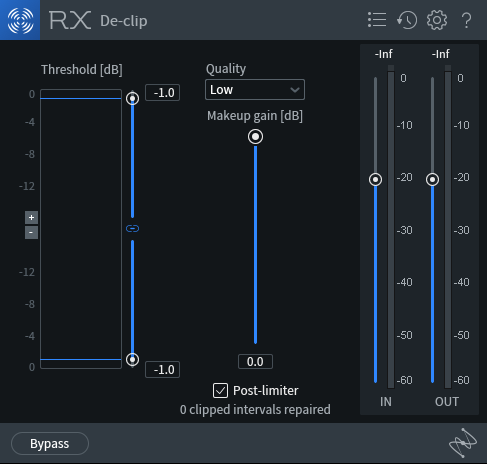Image resolution: width=487 pixels, height=464 pixels.
Task: Click the 'OUT' meter label
Action: point(447,402)
